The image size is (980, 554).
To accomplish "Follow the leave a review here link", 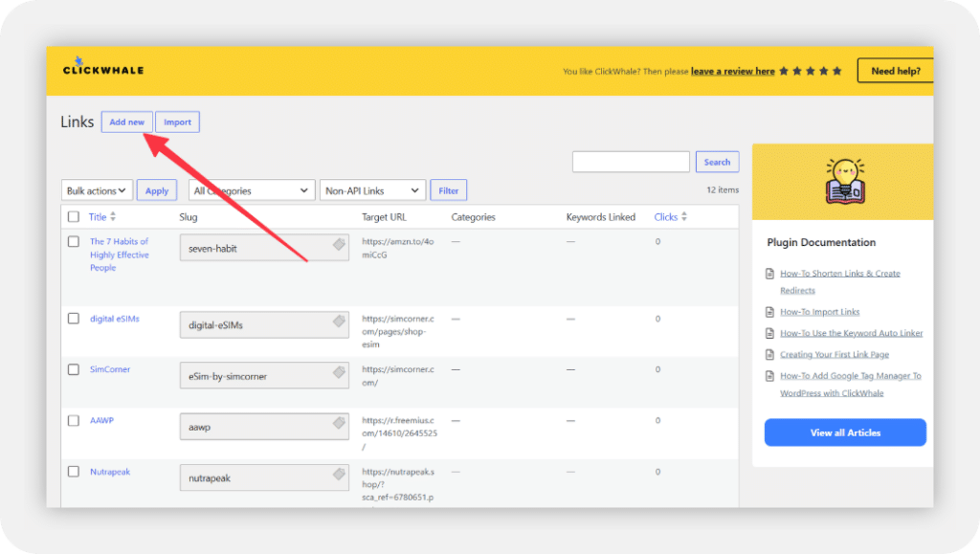I will [732, 71].
